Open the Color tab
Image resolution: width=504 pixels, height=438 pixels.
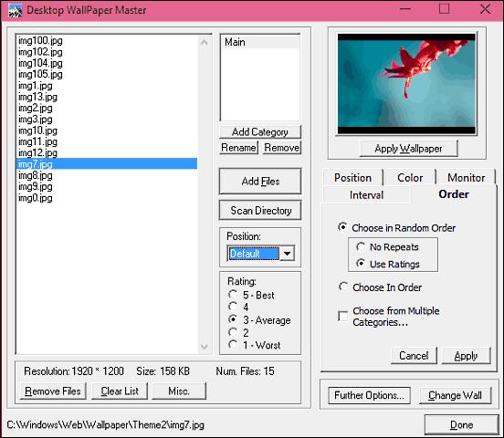(410, 177)
